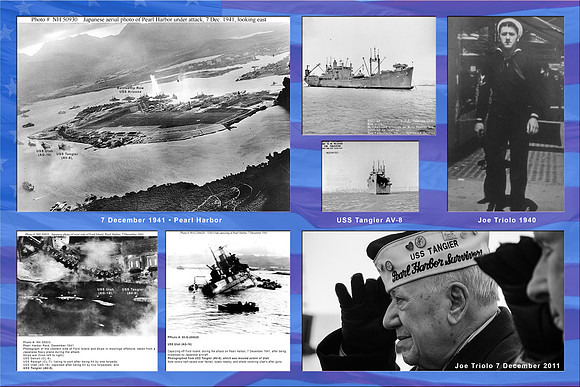Viewport: 580px width, 387px height.
Task: Click the 'Joe Triolo 7 December 2011' caption
Action: tap(507, 366)
